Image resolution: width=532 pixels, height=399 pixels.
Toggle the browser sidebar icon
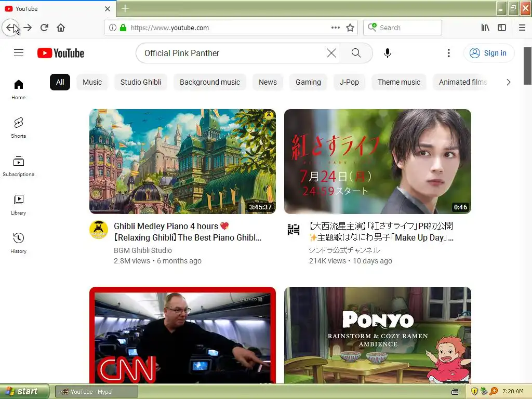pos(502,28)
